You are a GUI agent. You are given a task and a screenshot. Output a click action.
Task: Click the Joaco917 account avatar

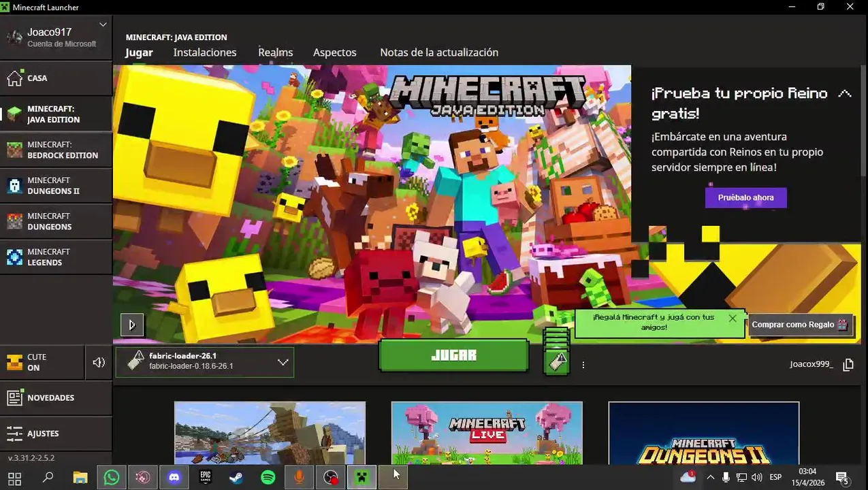14,37
